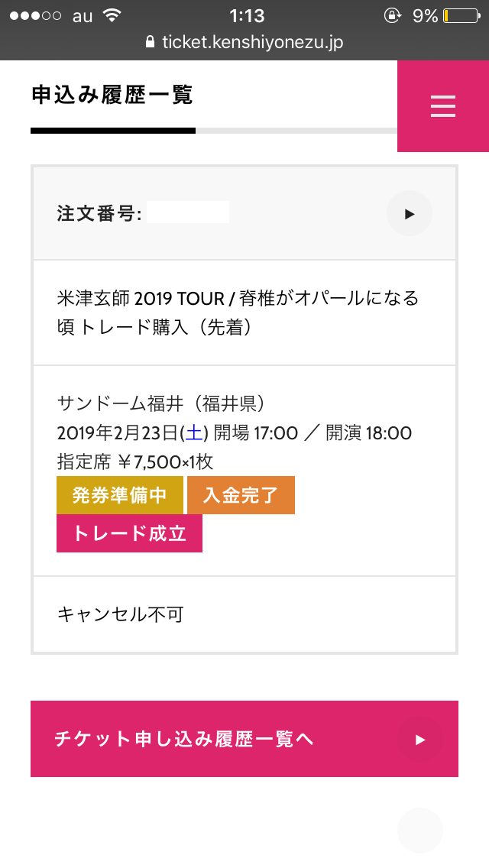The height and width of the screenshot is (868, 489).
Task: Tap the battery indicator icon
Action: (458, 16)
